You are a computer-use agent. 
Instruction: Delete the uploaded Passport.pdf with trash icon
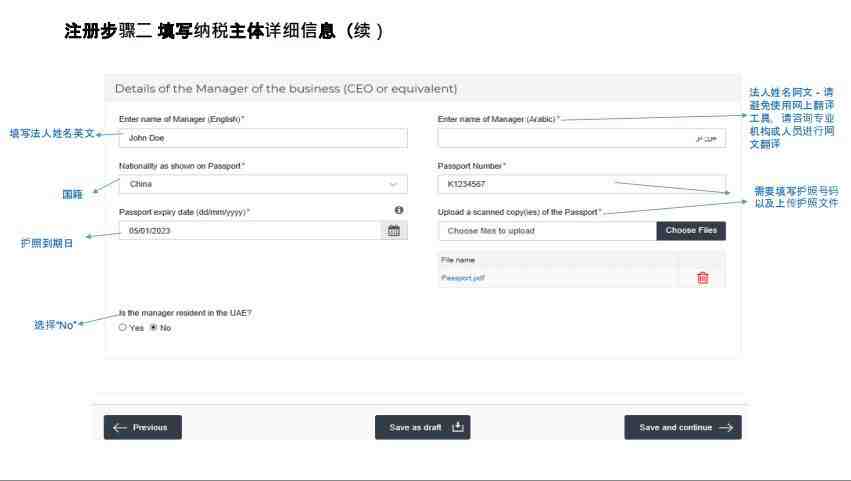coord(702,277)
